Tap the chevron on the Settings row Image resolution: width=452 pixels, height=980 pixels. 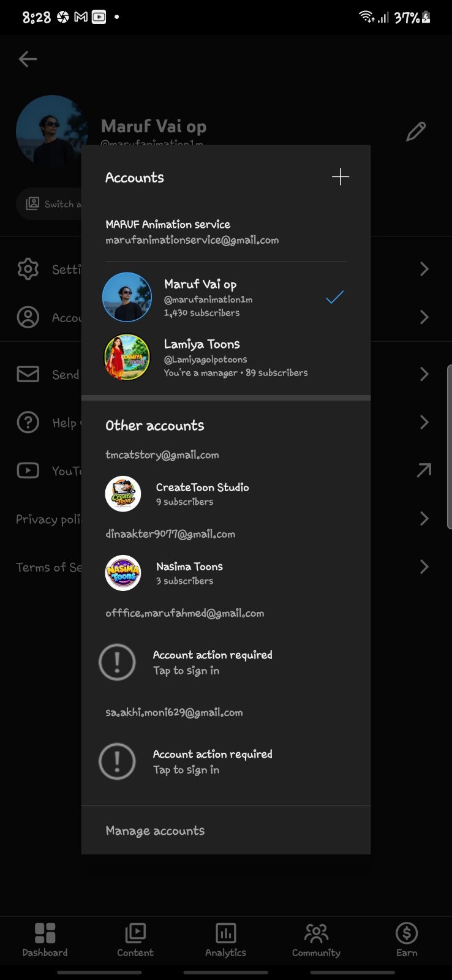(x=424, y=269)
